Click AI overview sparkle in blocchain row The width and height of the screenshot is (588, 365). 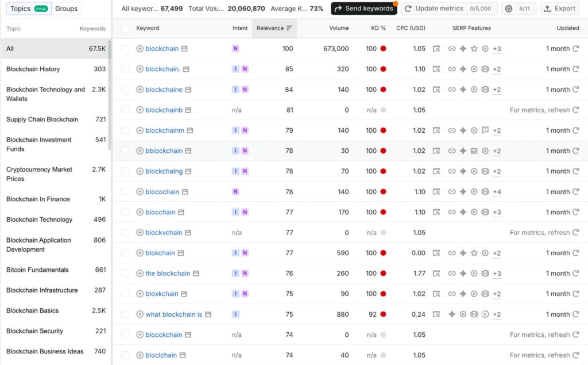coord(463,212)
